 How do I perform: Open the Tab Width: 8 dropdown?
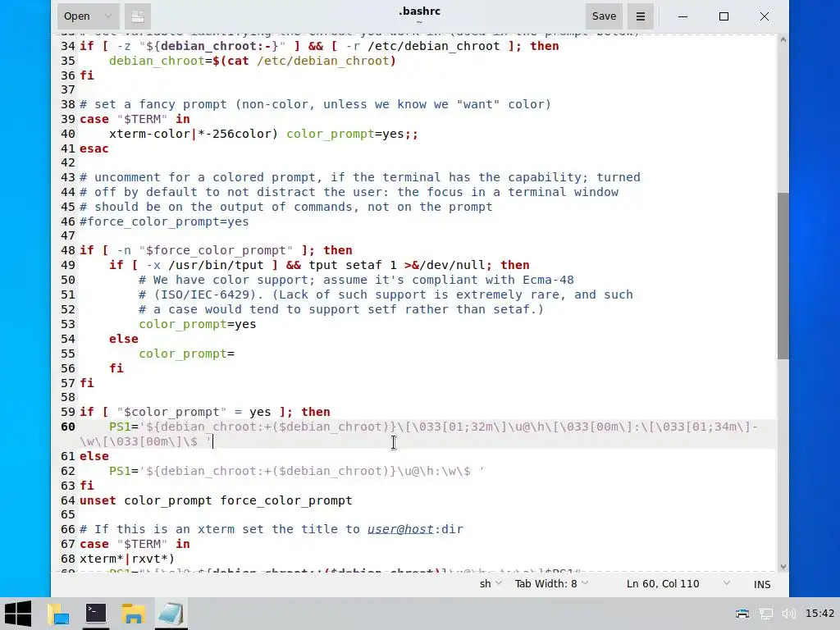point(551,584)
